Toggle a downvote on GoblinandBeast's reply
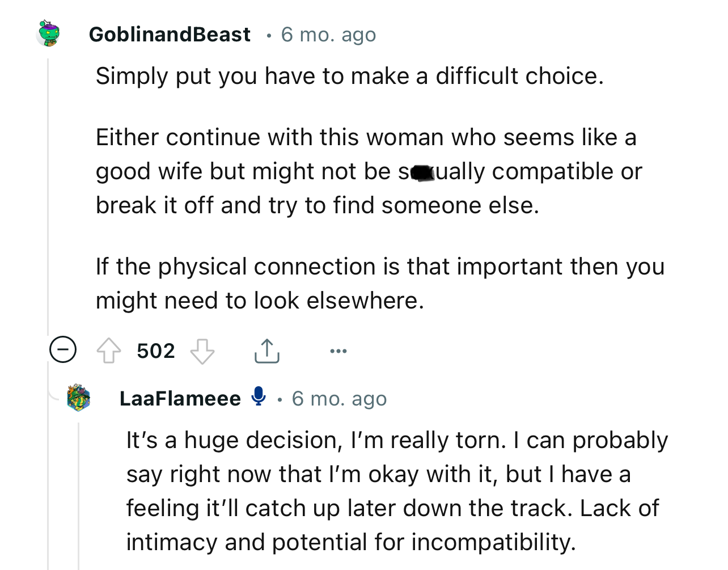 pos(203,352)
